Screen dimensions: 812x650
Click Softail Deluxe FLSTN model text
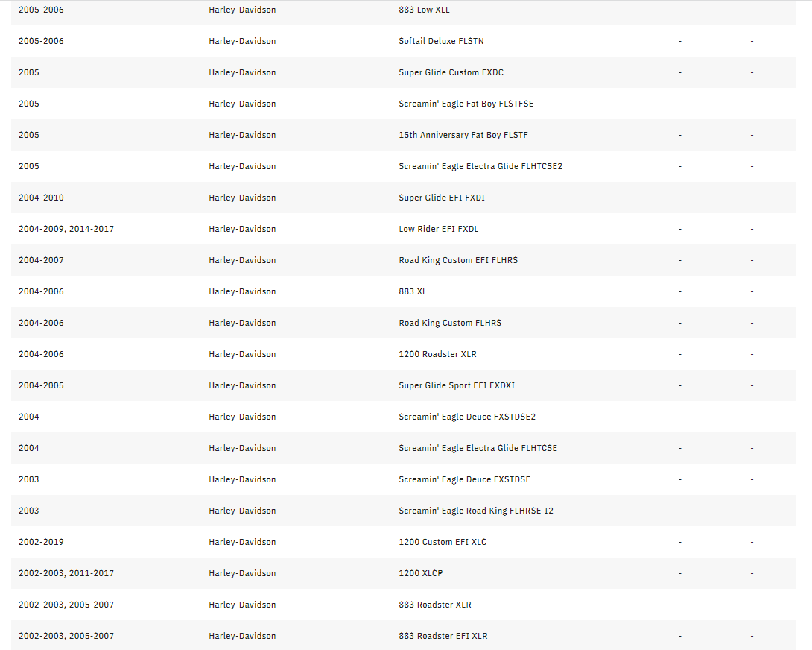[441, 41]
